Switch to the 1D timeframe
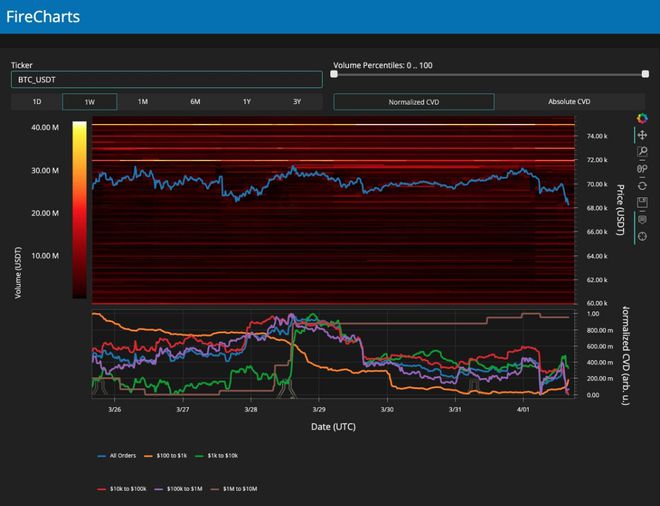 point(37,102)
